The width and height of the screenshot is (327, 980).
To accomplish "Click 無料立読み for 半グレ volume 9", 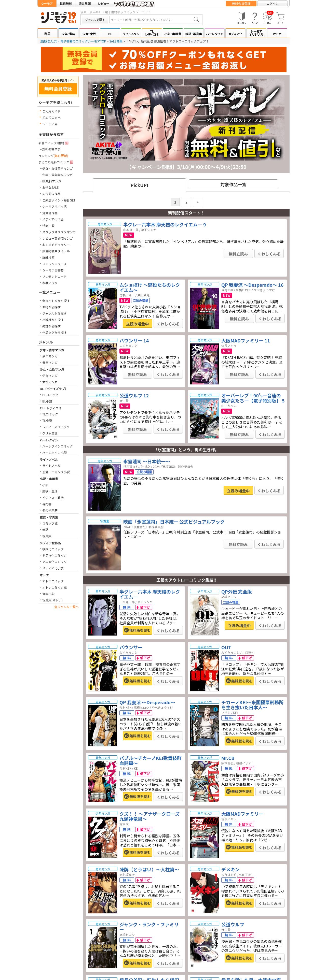I will [238, 254].
